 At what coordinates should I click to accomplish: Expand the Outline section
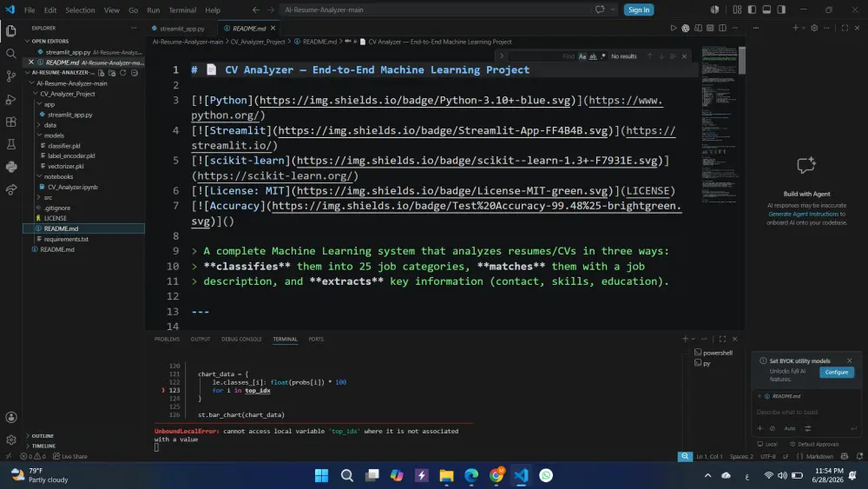coord(42,436)
